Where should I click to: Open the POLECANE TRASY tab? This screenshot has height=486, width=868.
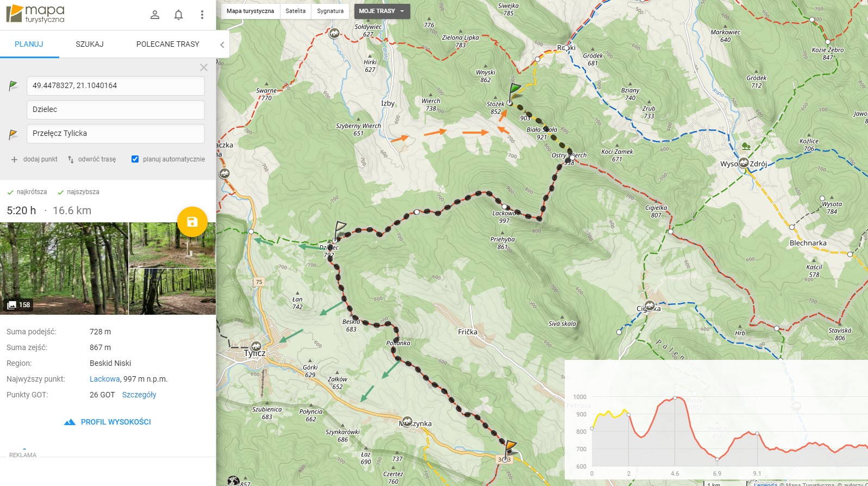click(167, 44)
